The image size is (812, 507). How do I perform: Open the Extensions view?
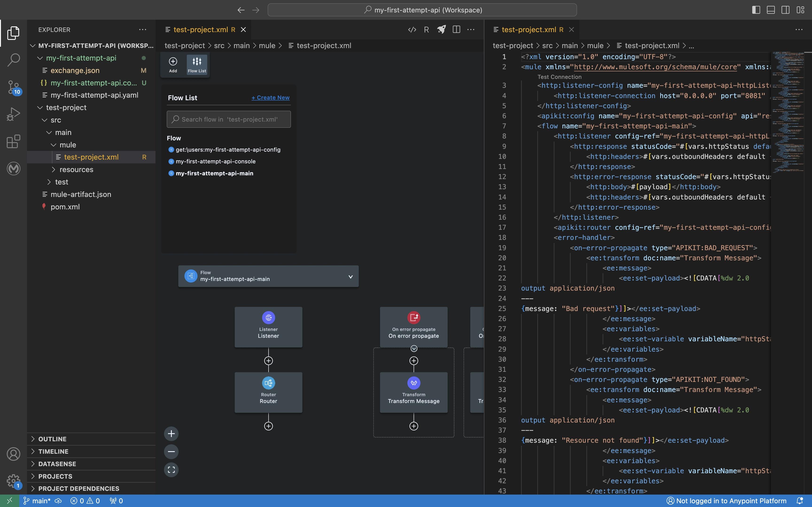(13, 142)
